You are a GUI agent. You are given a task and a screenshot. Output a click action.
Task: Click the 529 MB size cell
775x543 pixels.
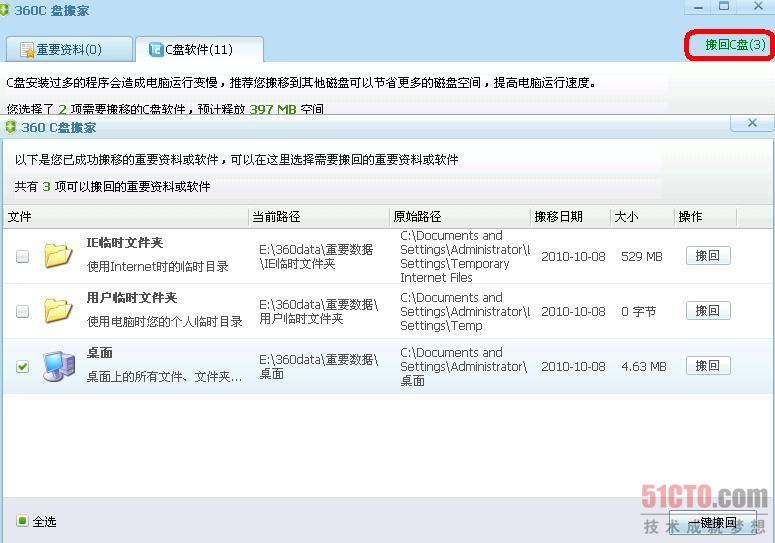(642, 256)
